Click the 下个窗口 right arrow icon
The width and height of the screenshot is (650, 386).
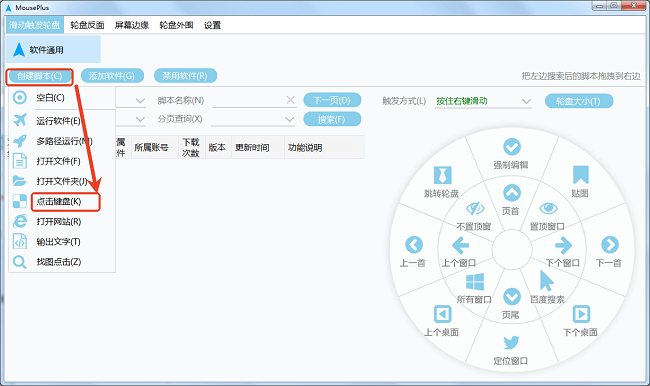pyautogui.click(x=563, y=245)
